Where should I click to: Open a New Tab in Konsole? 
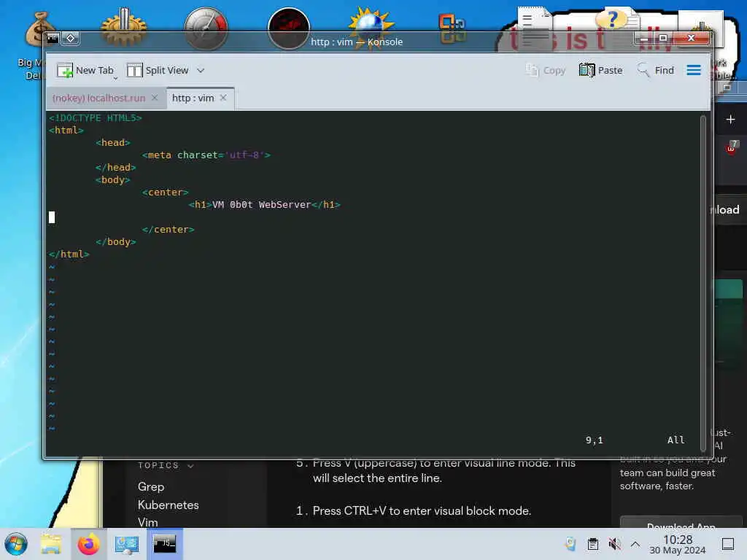point(85,71)
